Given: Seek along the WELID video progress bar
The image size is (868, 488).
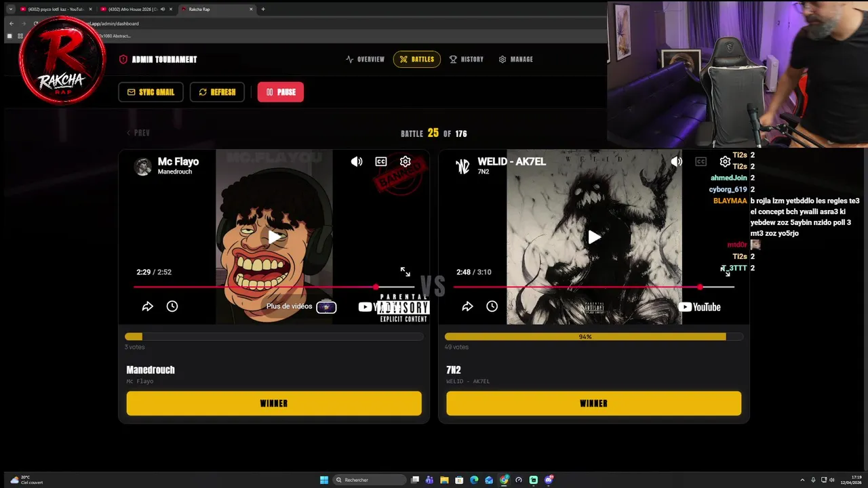Looking at the screenshot, I should 593,287.
